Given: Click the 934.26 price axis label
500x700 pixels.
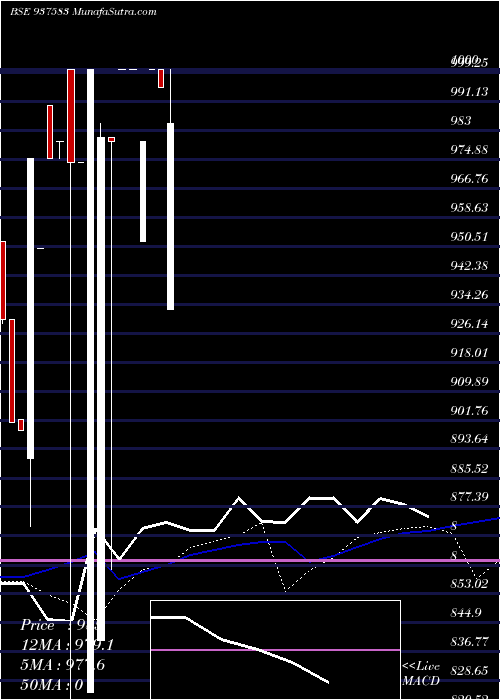Looking at the screenshot, I should click(469, 295).
